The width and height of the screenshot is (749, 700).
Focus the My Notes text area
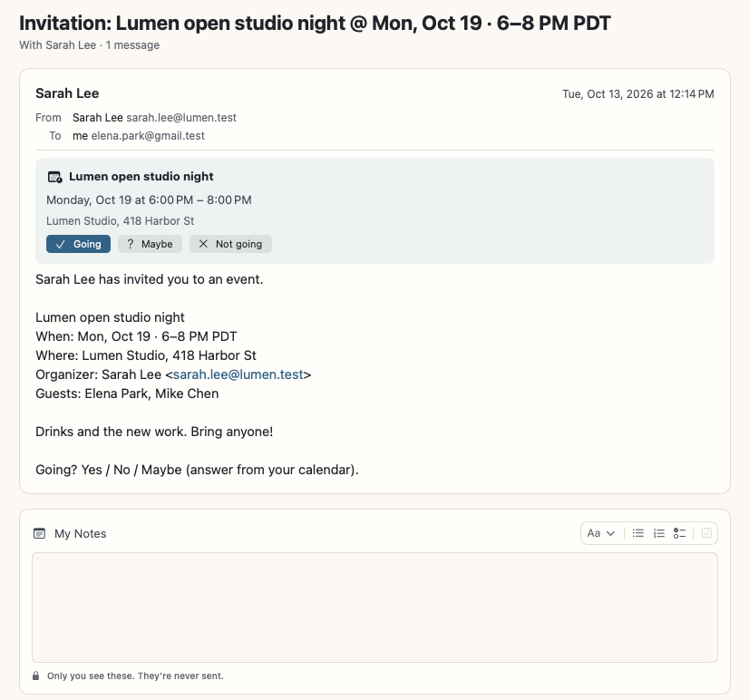coord(375,608)
